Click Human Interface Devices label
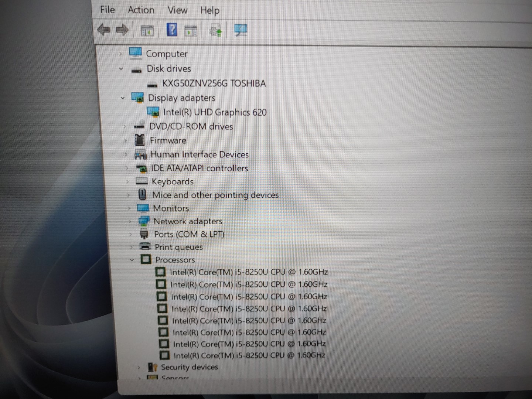Screen dimensions: 532x399 point(199,154)
